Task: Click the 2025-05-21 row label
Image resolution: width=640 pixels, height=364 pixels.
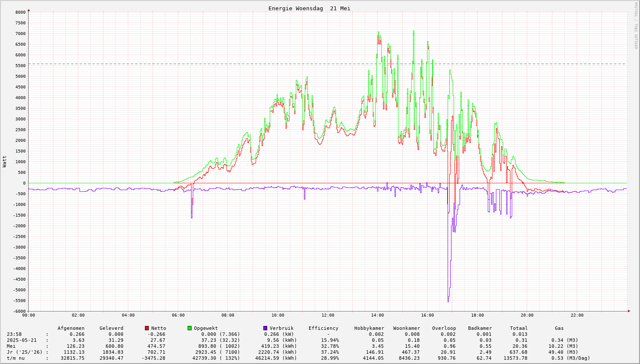Action: click(x=21, y=340)
